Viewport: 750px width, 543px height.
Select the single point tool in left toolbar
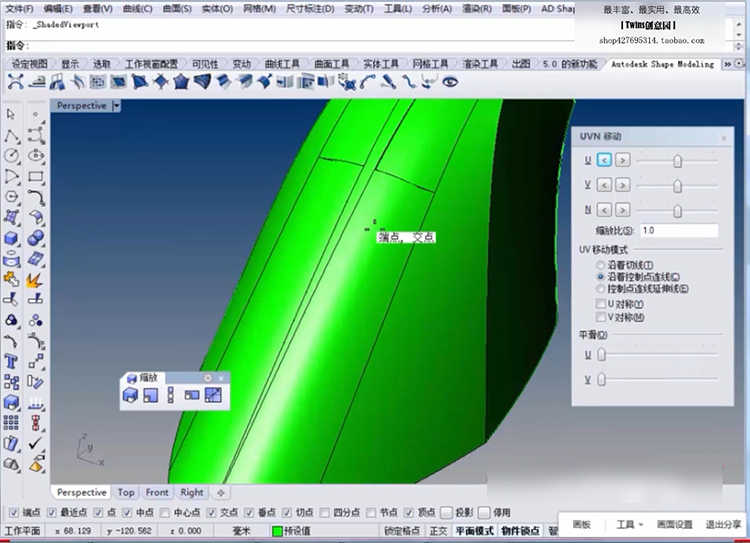[35, 114]
